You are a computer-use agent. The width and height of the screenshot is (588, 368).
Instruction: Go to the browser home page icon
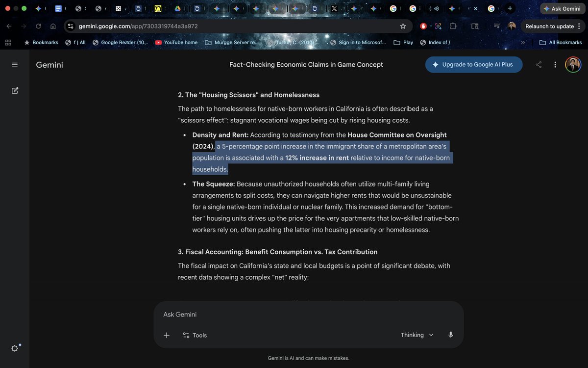pos(53,26)
